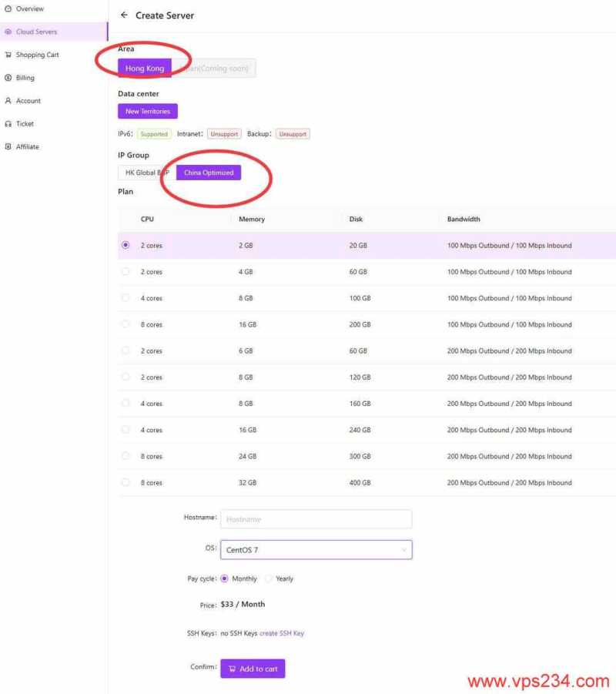Open the OS dropdown showing CentOS 7
Screen dimensions: 616x694
click(x=316, y=550)
